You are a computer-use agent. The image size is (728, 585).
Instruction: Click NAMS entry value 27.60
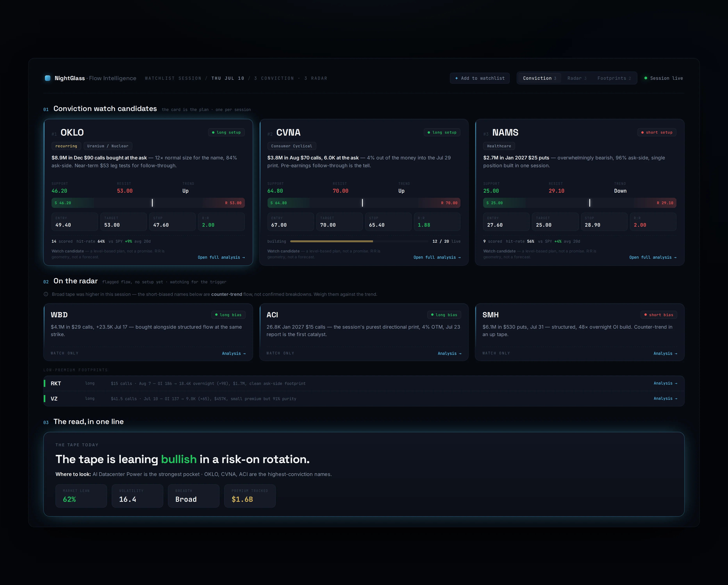tap(495, 225)
